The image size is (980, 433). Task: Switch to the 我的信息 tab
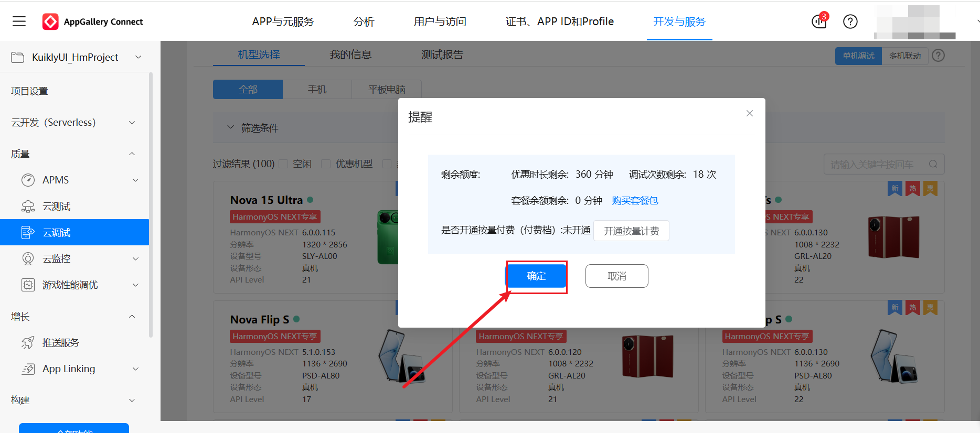point(350,55)
